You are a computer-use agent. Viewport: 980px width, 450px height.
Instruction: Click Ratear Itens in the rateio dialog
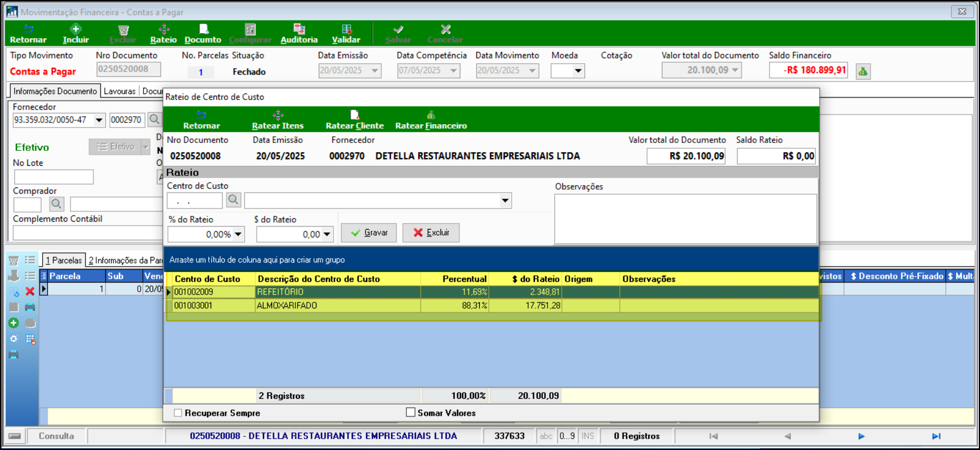coord(278,120)
